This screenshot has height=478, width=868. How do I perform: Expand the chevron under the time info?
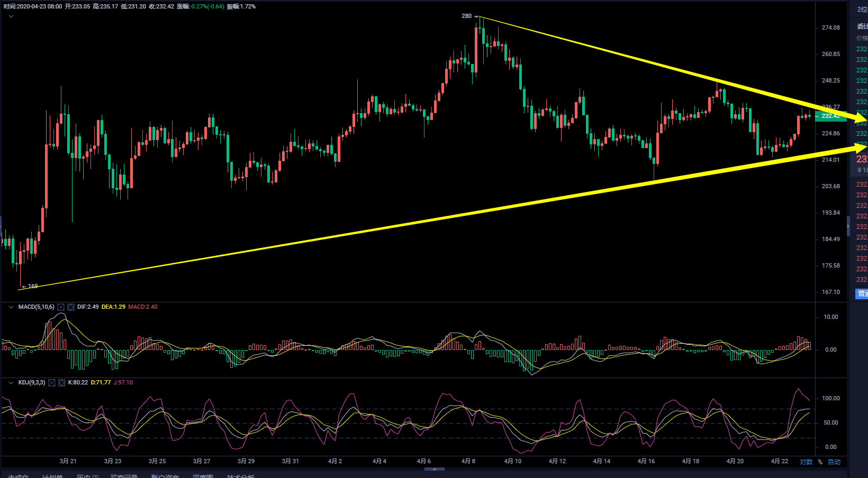click(x=11, y=16)
